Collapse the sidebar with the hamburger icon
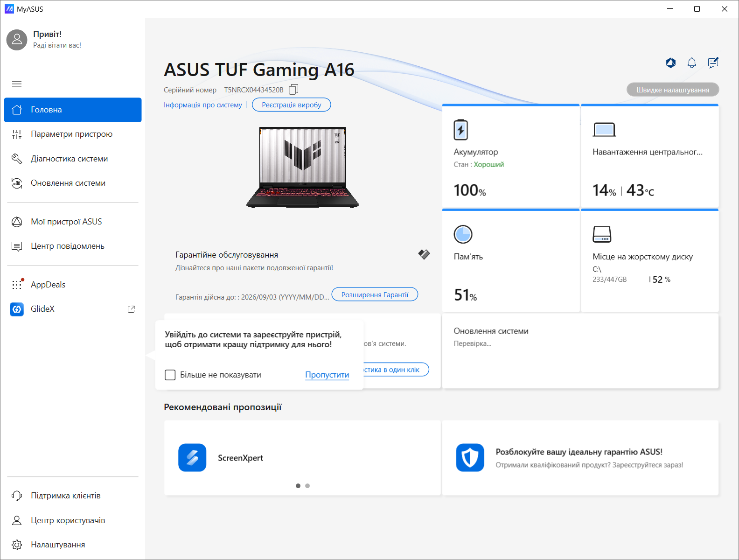Screen dimensions: 739x560 (x=17, y=84)
